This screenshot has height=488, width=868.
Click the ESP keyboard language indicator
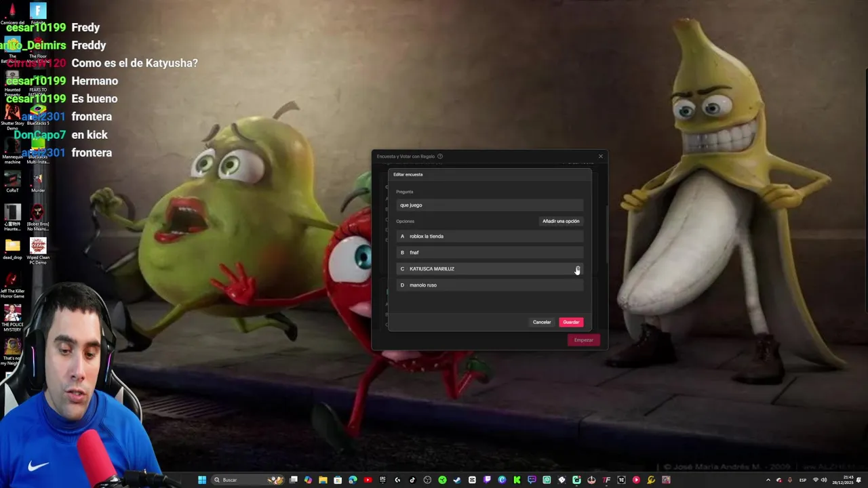(x=803, y=480)
